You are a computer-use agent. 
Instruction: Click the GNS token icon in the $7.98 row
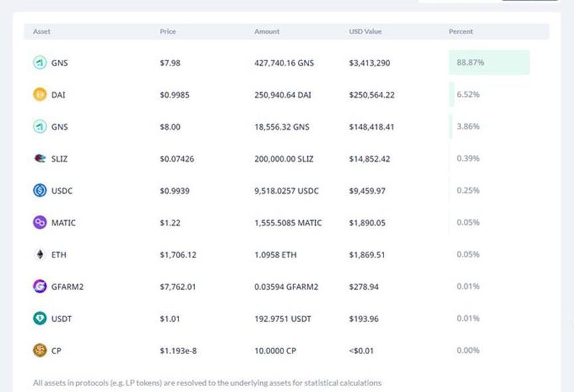tap(40, 62)
